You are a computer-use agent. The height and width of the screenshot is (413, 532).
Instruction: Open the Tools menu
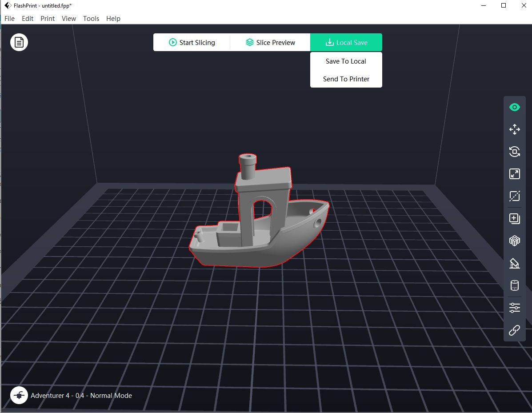pos(91,19)
